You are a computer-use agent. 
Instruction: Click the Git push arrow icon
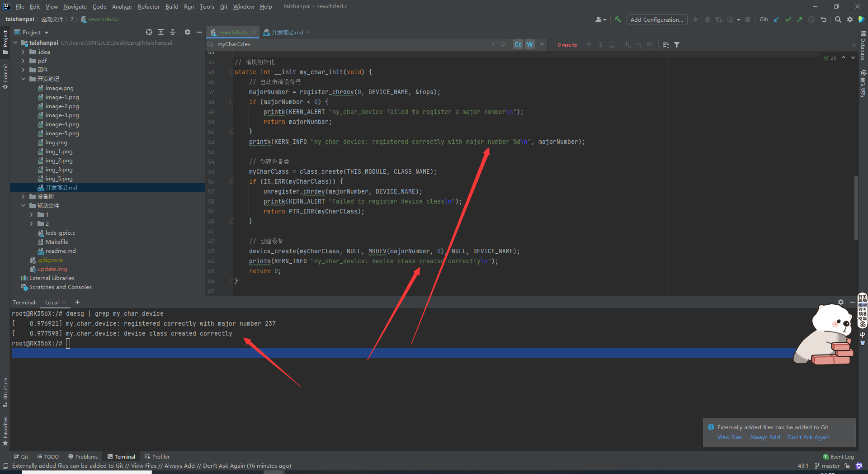[x=800, y=19]
